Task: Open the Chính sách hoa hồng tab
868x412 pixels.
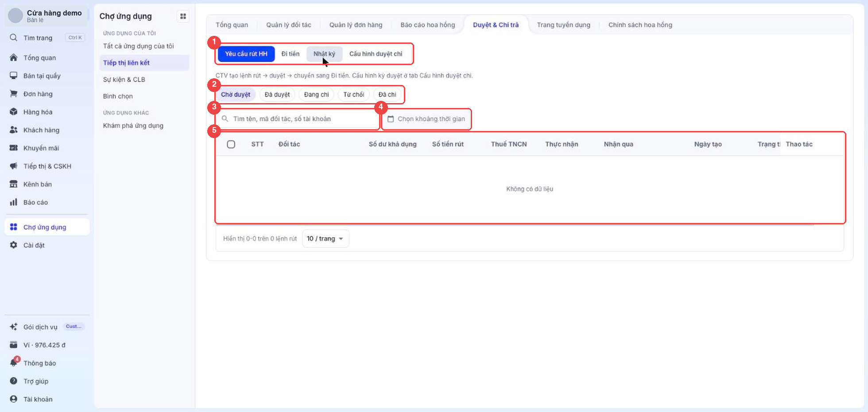Action: 640,25
